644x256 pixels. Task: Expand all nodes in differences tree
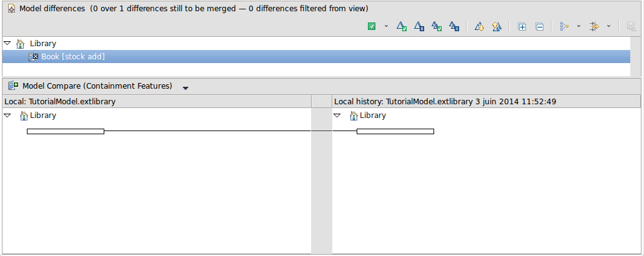click(x=522, y=27)
